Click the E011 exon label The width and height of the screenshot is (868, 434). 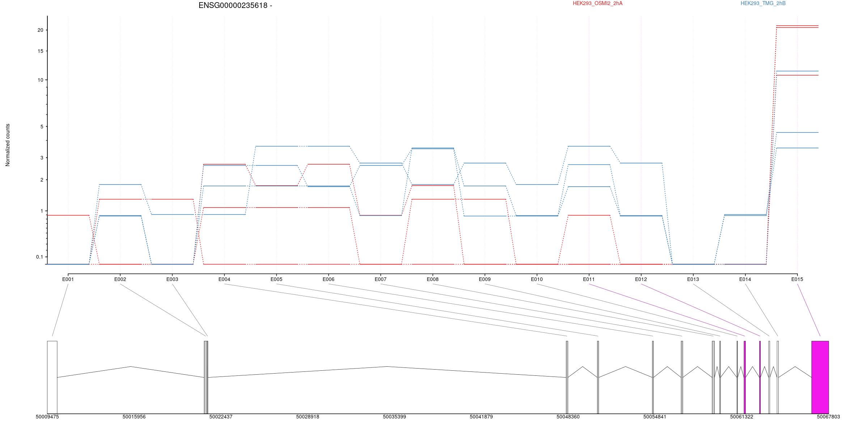589,279
